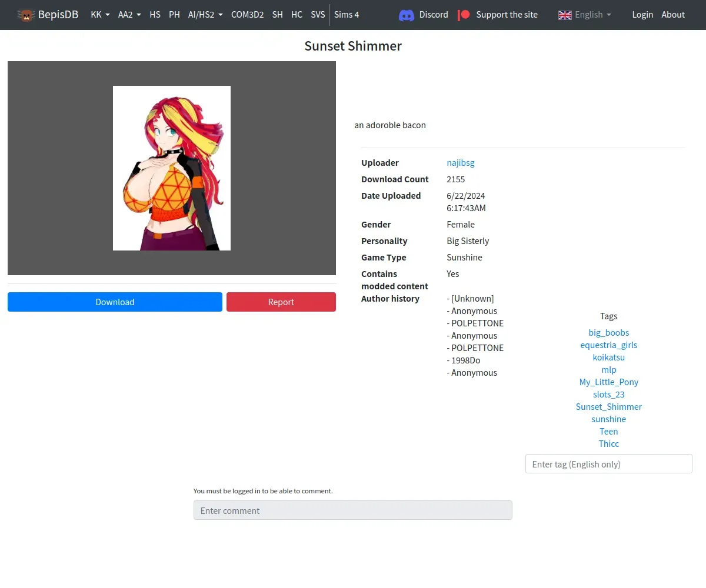Click the download count value 2155
Viewport: 706px width, 588px height.
pyautogui.click(x=456, y=179)
